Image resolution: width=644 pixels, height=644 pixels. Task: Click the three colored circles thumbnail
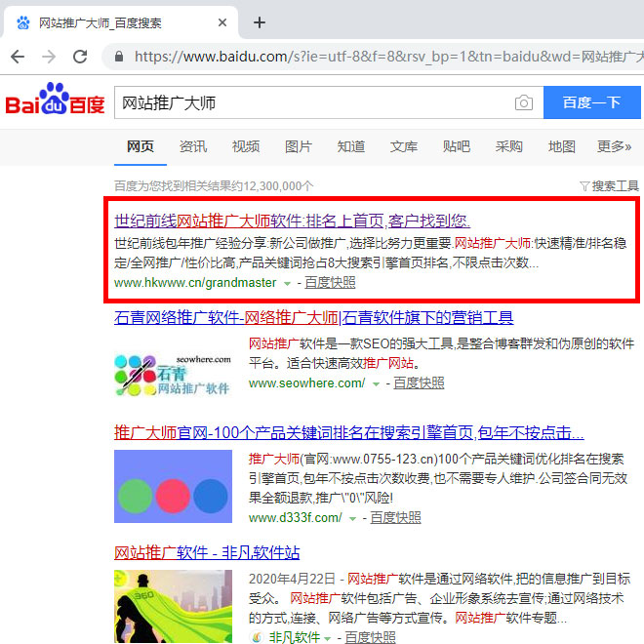point(173,486)
